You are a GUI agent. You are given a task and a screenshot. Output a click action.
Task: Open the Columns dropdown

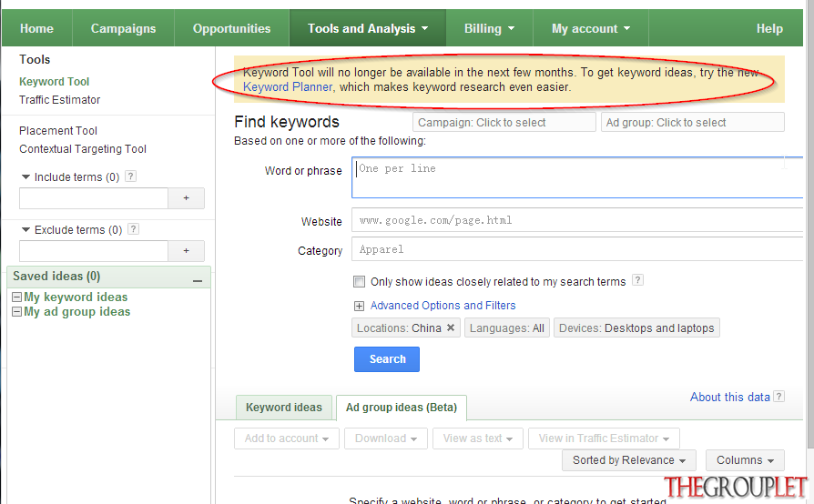coord(745,460)
